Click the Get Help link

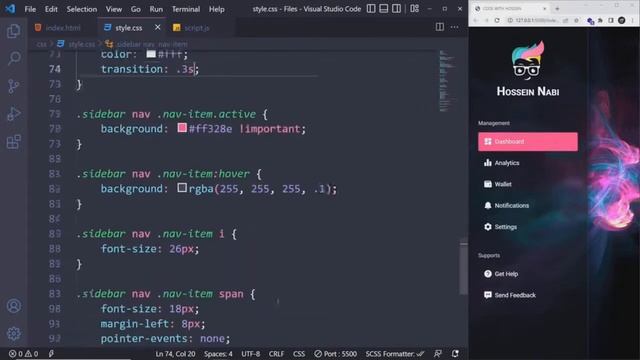coord(506,274)
